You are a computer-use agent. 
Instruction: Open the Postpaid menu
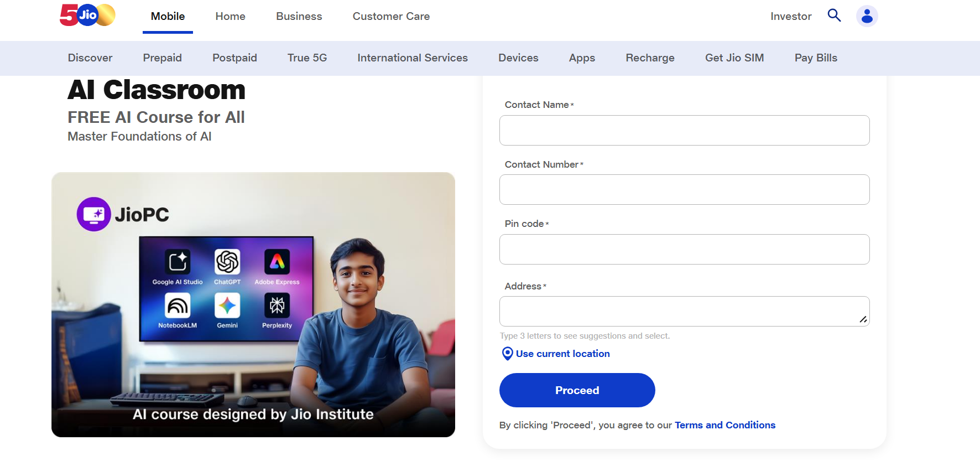click(234, 58)
